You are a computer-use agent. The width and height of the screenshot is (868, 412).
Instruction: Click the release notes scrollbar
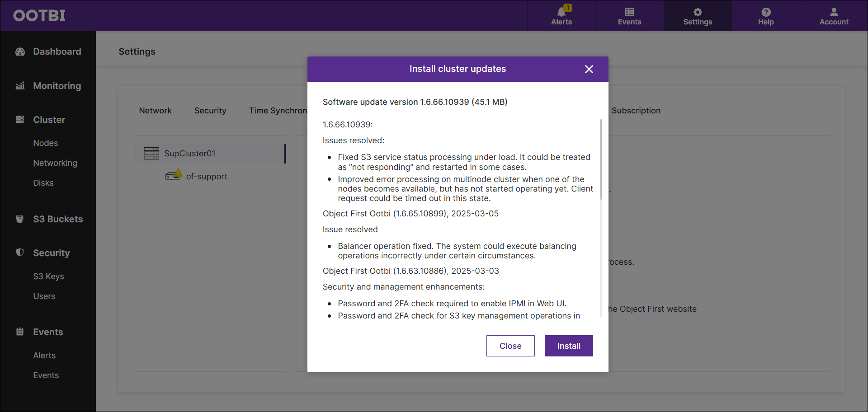coord(601,159)
